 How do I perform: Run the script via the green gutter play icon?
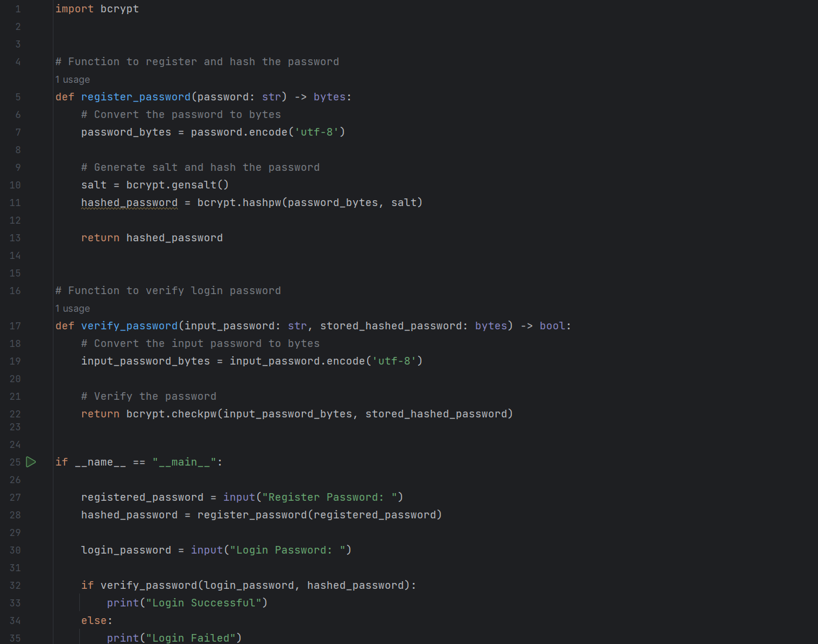click(31, 462)
